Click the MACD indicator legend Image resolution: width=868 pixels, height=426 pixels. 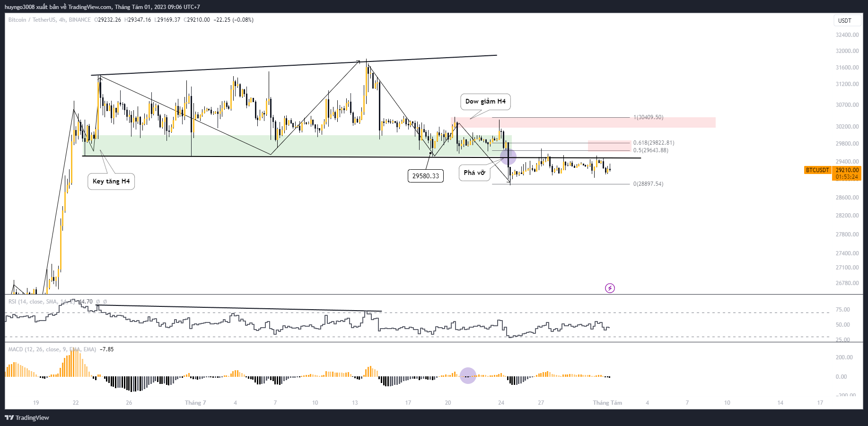pos(52,349)
